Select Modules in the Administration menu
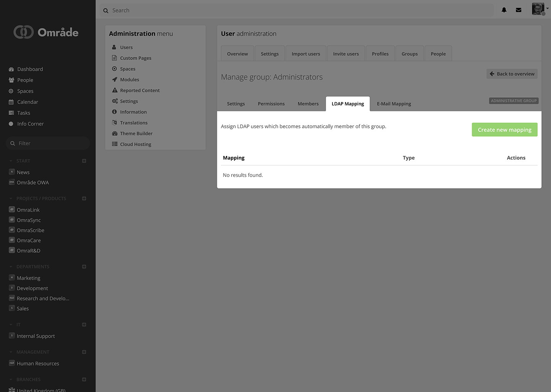 (x=130, y=79)
